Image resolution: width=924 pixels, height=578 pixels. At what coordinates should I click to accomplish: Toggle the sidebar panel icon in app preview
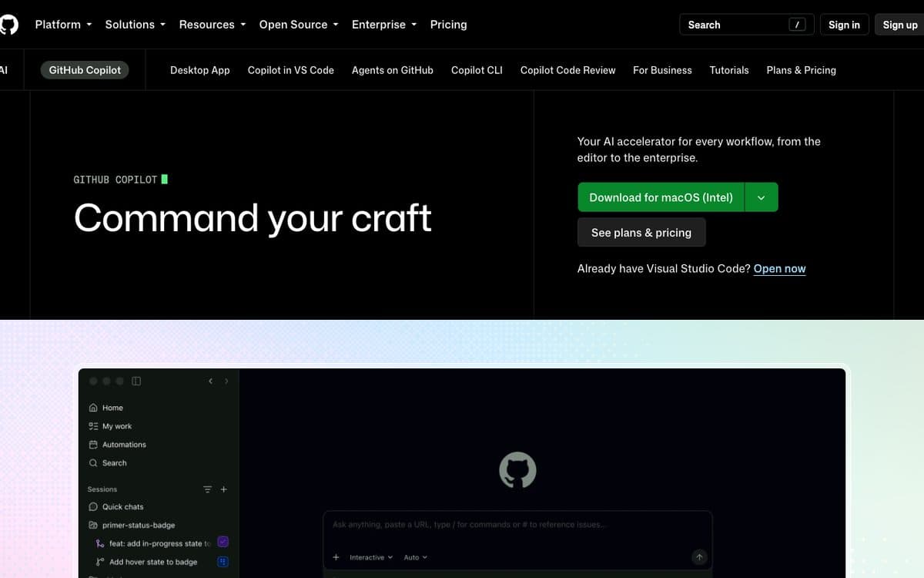coord(136,381)
